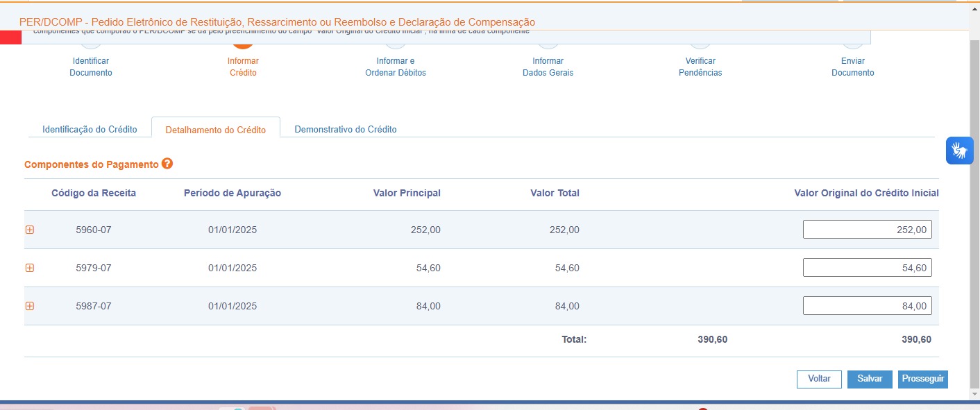Go to the Identificar Documento step
This screenshot has width=980, height=410.
(x=91, y=67)
